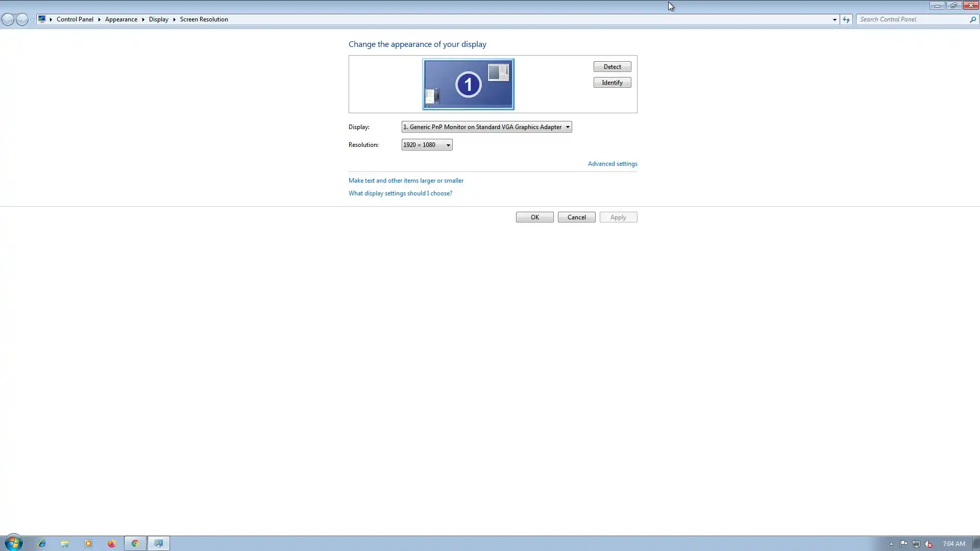Open the Advanced settings link
980x551 pixels.
coord(612,164)
